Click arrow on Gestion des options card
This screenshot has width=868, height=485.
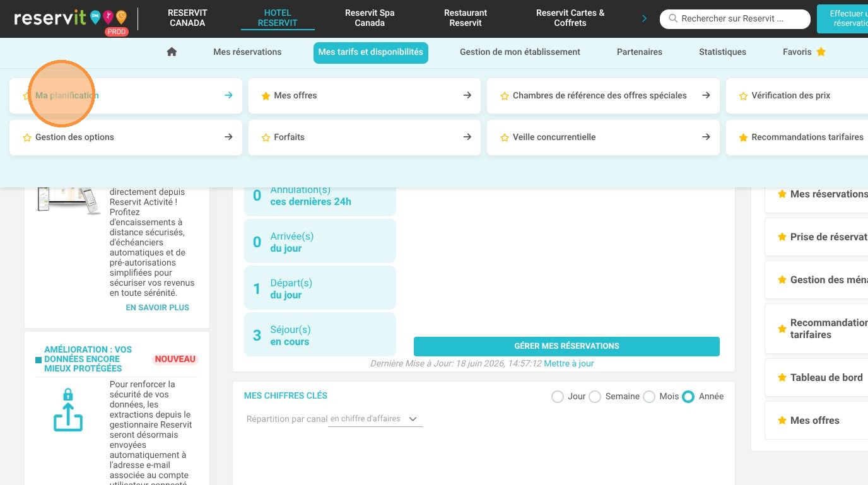(x=228, y=137)
